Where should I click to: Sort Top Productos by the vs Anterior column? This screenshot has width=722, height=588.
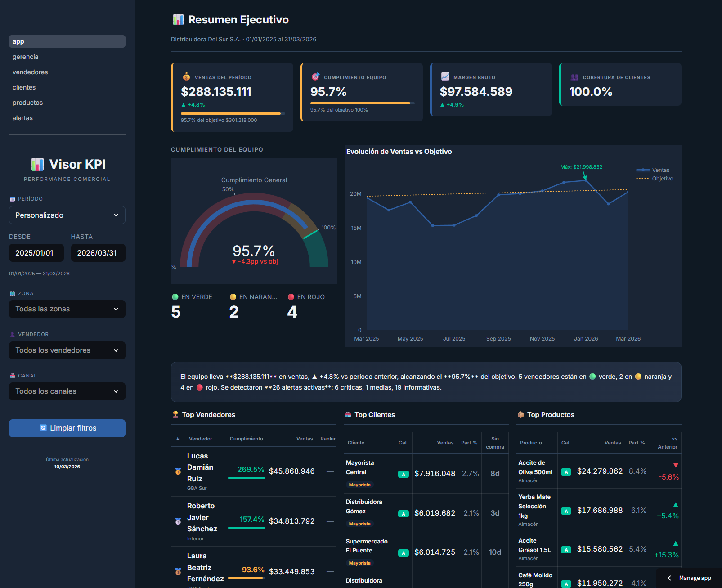(x=665, y=443)
